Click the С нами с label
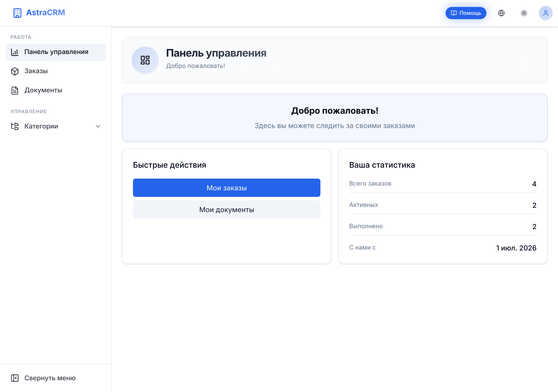This screenshot has width=558, height=392. pyautogui.click(x=362, y=247)
